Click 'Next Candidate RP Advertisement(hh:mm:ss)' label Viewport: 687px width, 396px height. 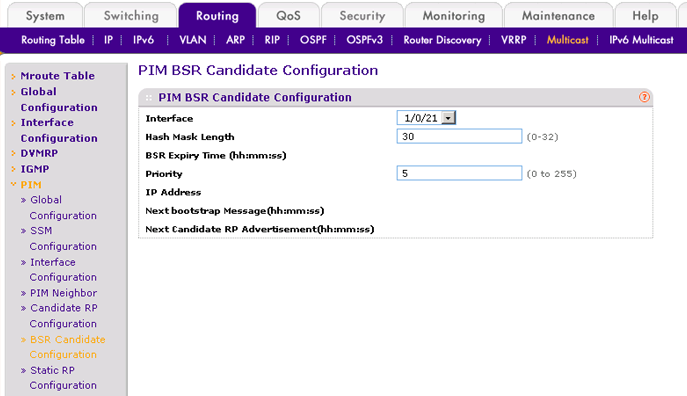[259, 229]
